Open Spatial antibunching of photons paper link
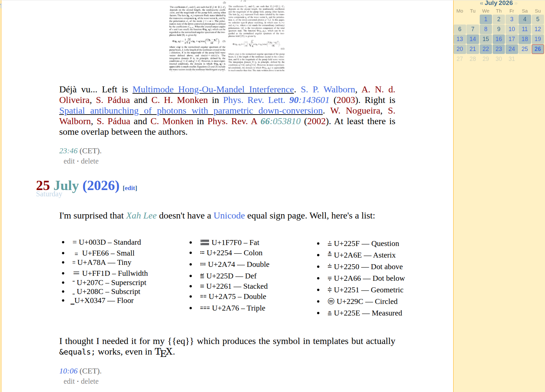The width and height of the screenshot is (545, 392). [x=191, y=111]
